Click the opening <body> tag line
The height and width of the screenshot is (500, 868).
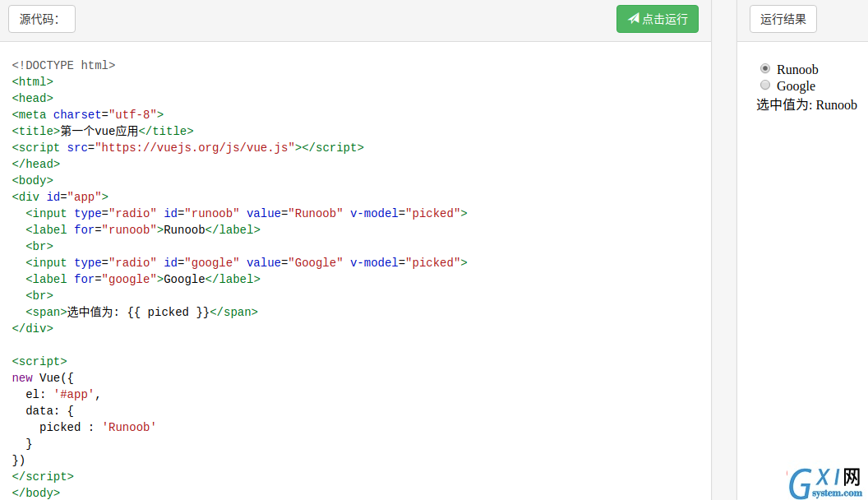pyautogui.click(x=33, y=180)
